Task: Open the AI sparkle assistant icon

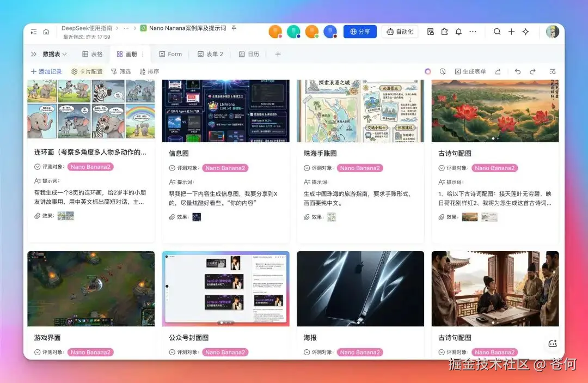Action: (525, 32)
